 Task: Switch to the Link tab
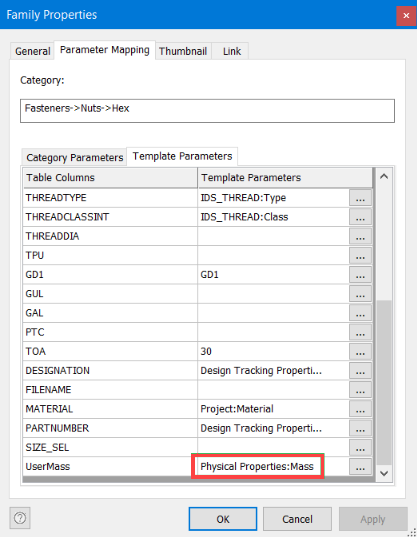coord(232,51)
